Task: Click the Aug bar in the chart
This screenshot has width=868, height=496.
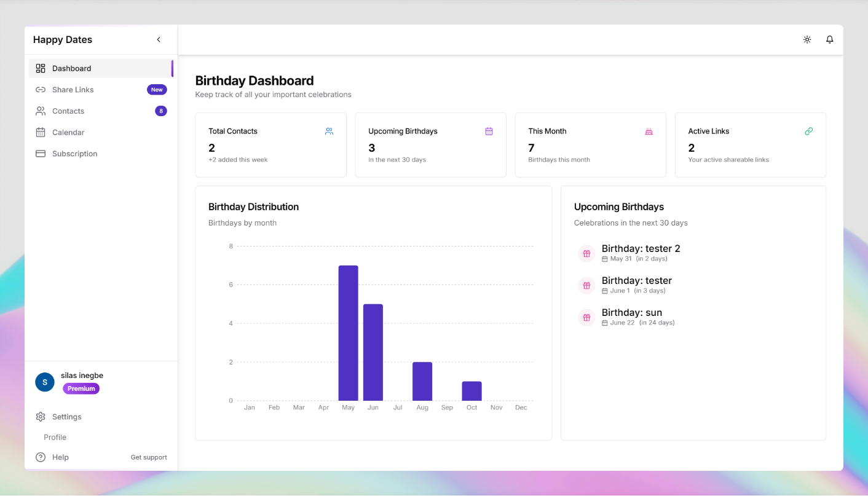Action: pos(422,381)
